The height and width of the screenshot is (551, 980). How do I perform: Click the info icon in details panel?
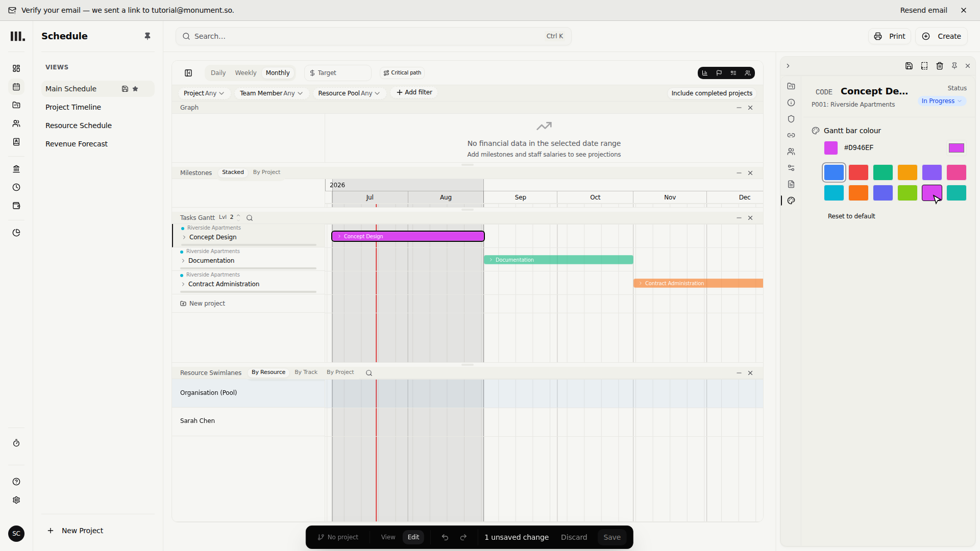click(x=791, y=103)
